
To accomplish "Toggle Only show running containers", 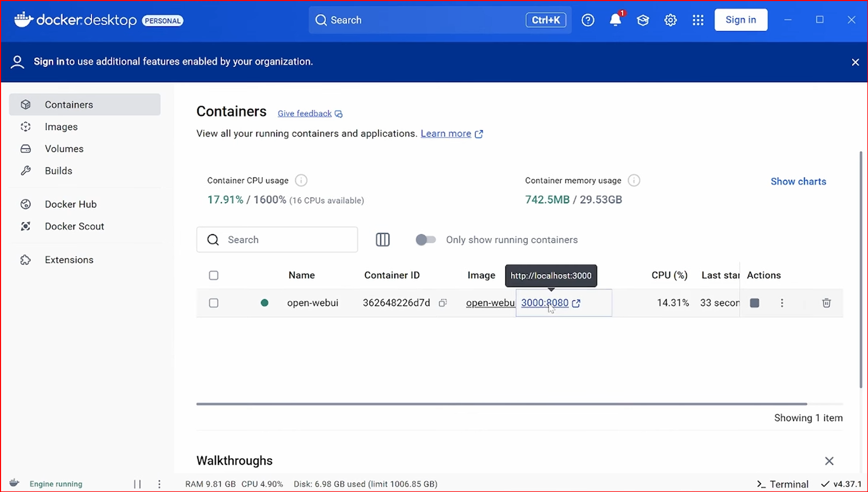I will coord(425,239).
